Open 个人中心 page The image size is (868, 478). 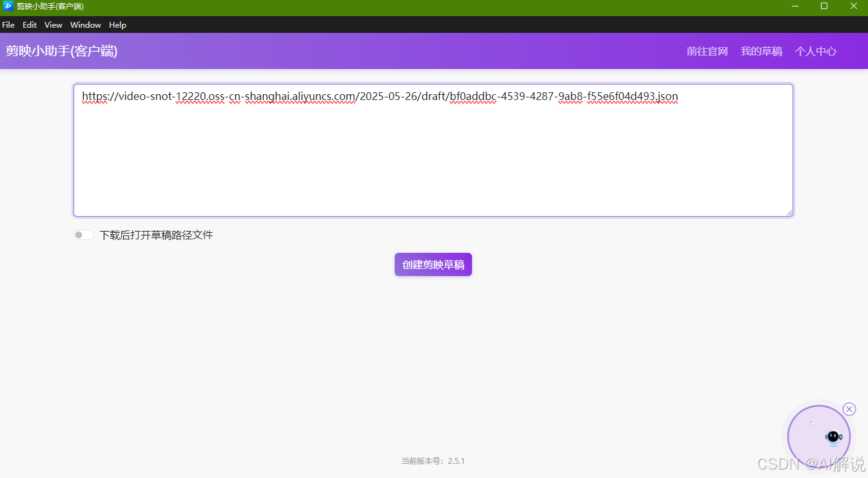click(x=816, y=52)
